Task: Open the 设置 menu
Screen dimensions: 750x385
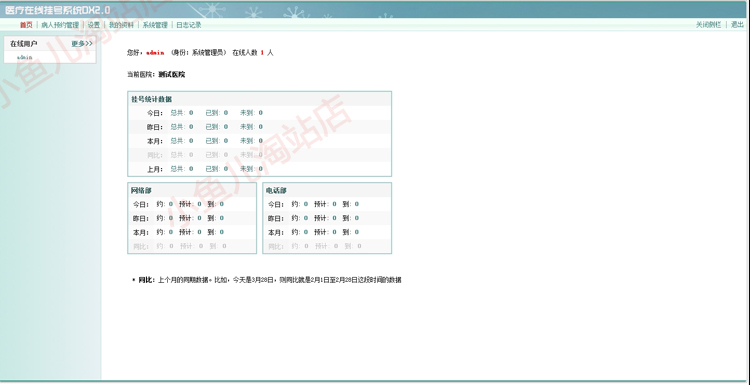Action: (94, 25)
